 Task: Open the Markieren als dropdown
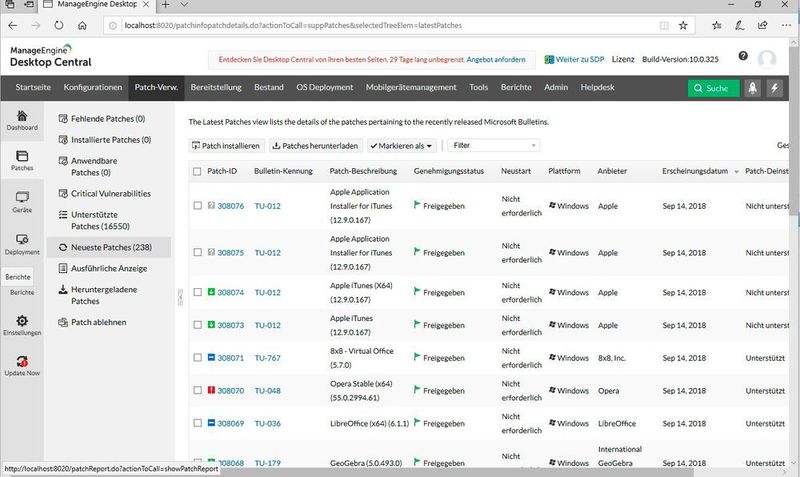point(402,146)
